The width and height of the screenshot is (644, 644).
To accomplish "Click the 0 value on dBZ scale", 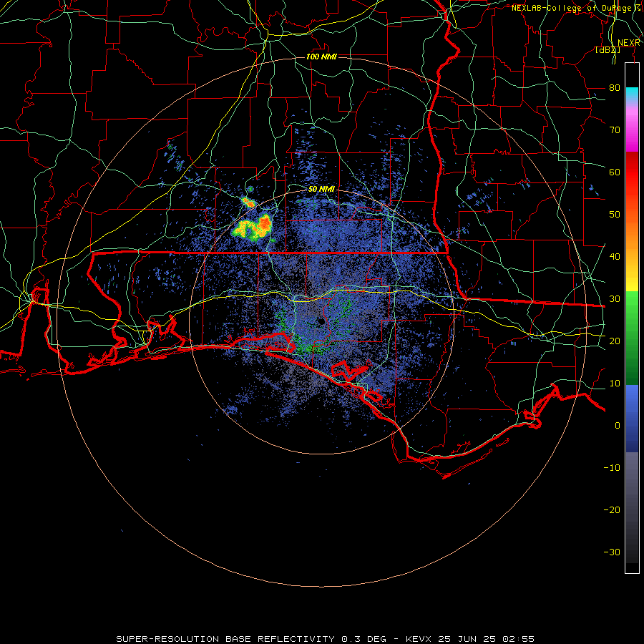I will pos(618,426).
